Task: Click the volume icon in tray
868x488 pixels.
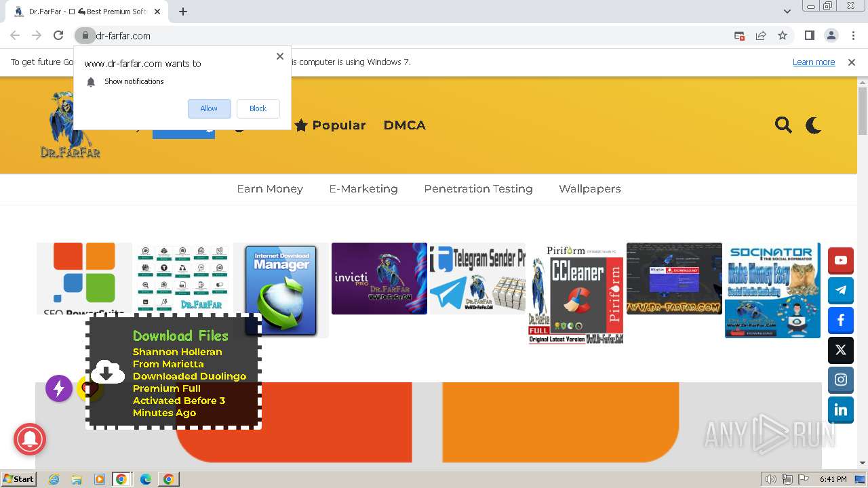Action: pos(770,479)
